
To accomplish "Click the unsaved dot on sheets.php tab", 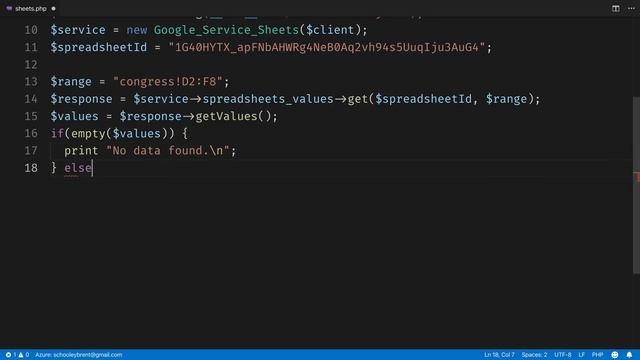I will pos(53,8).
